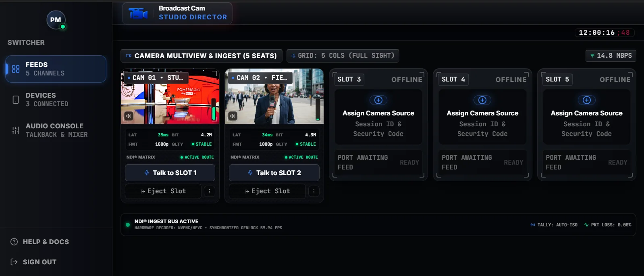
Task: Click the PKT Loss 0.00% indicator
Action: coord(608,225)
